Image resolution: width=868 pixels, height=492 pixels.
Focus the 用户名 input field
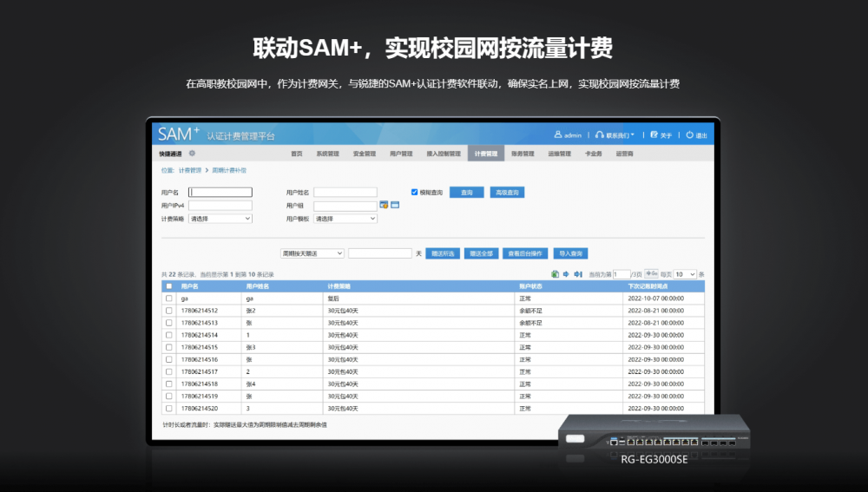pyautogui.click(x=220, y=192)
